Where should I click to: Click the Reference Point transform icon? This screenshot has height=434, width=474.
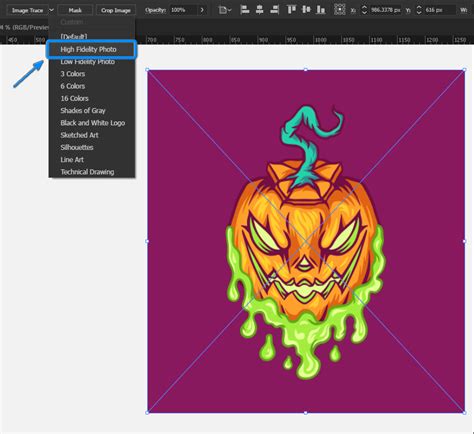[340, 10]
